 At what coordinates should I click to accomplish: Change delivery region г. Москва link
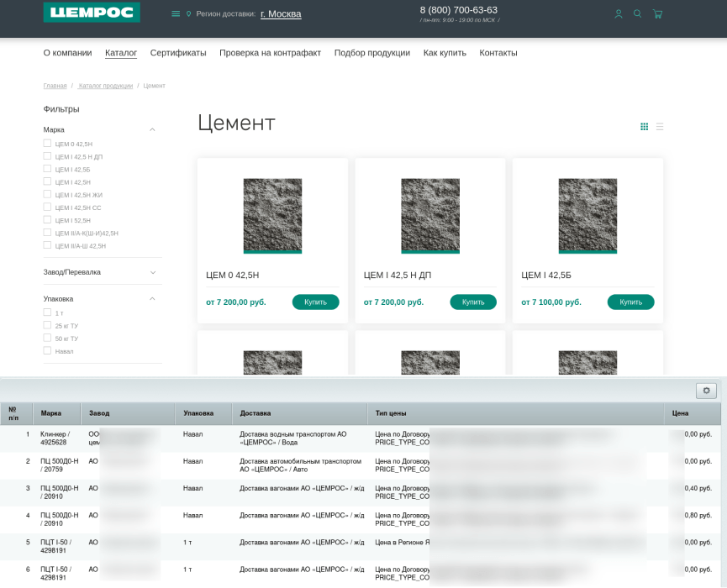[281, 13]
